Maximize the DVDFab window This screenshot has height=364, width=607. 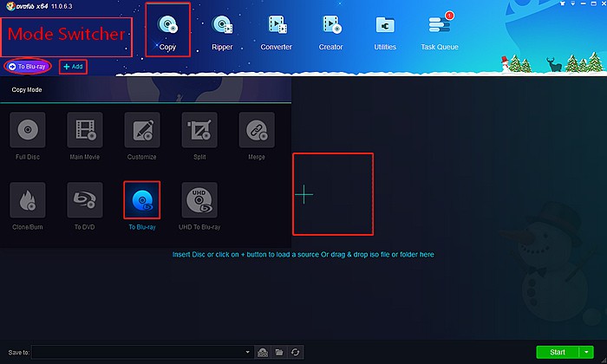click(593, 3)
